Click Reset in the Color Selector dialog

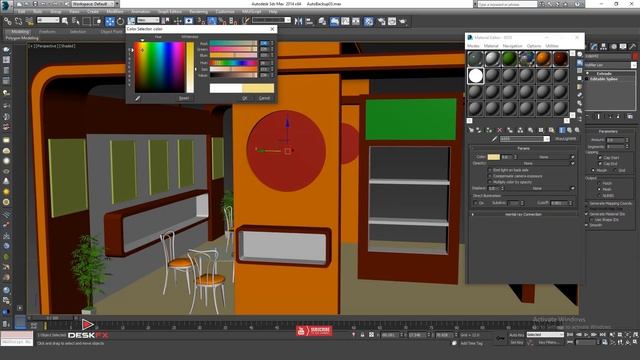point(184,98)
